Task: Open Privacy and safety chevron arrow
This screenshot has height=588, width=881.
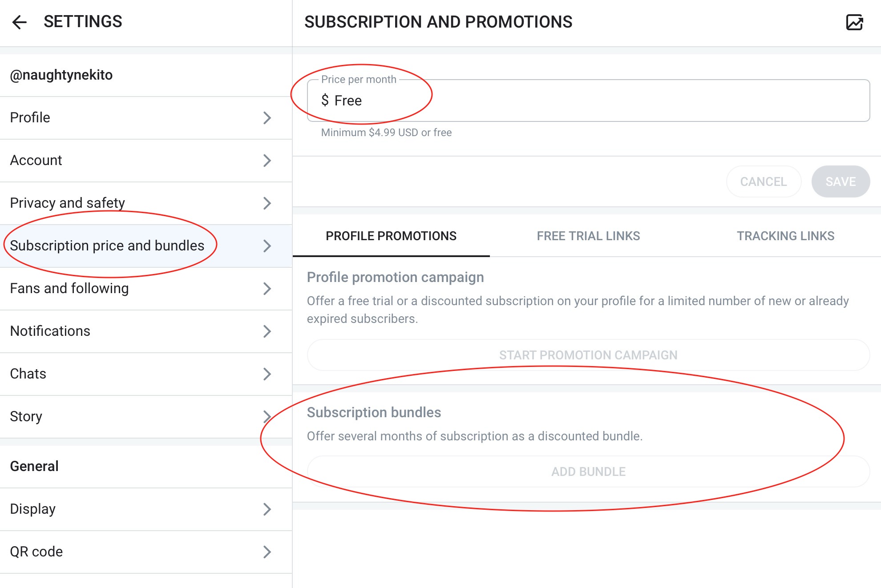Action: pyautogui.click(x=267, y=203)
